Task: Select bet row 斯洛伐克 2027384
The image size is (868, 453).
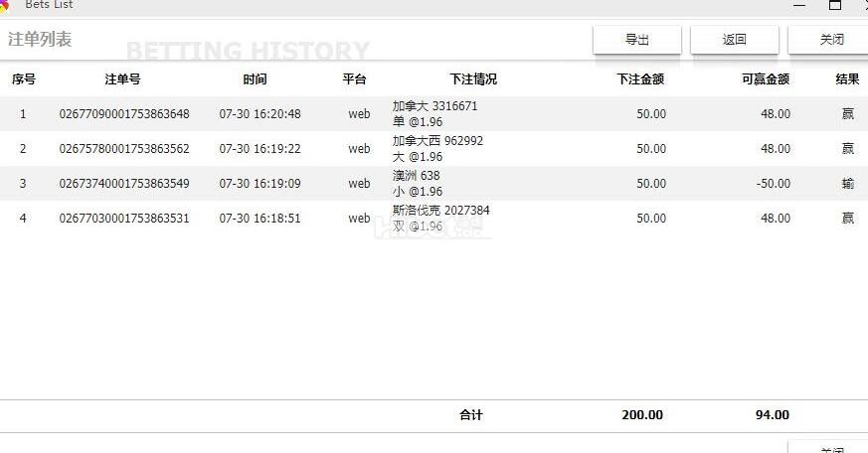Action: [x=440, y=219]
